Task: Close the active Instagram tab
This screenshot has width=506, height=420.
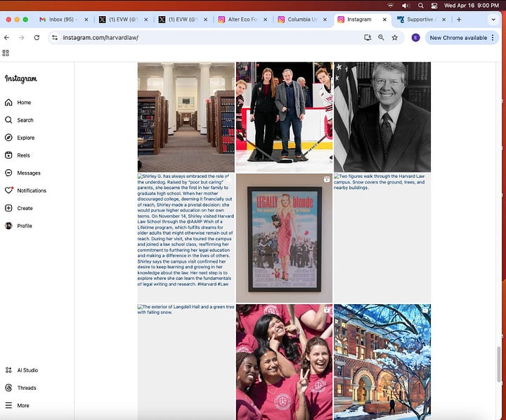Action: pyautogui.click(x=384, y=20)
